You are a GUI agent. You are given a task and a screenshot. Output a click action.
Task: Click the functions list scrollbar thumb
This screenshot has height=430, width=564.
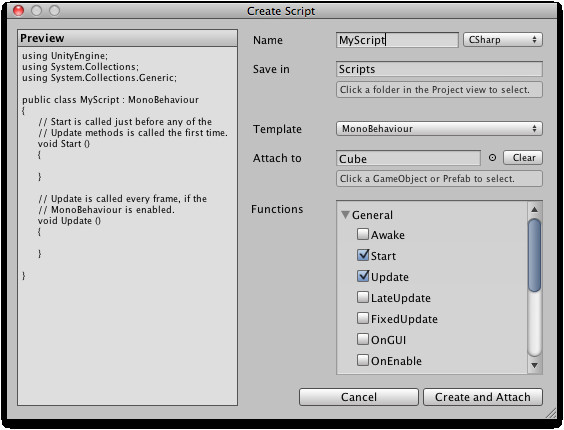pyautogui.click(x=535, y=255)
